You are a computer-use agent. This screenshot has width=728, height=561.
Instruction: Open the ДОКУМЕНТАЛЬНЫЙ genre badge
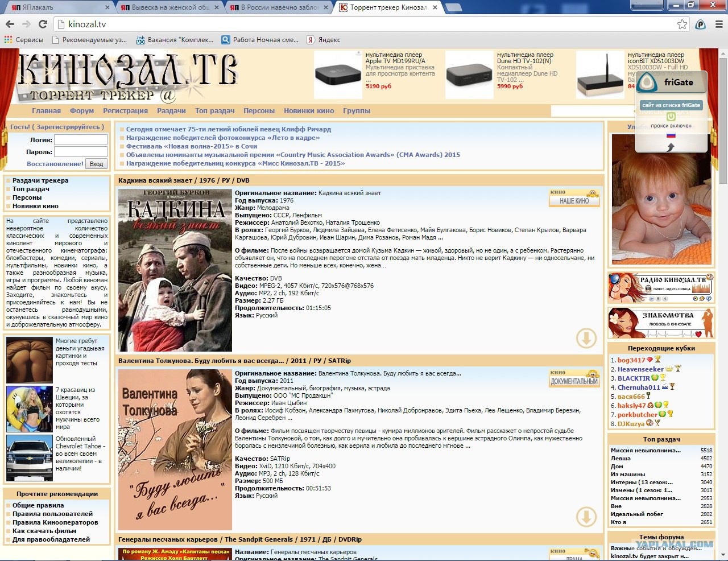pos(574,378)
